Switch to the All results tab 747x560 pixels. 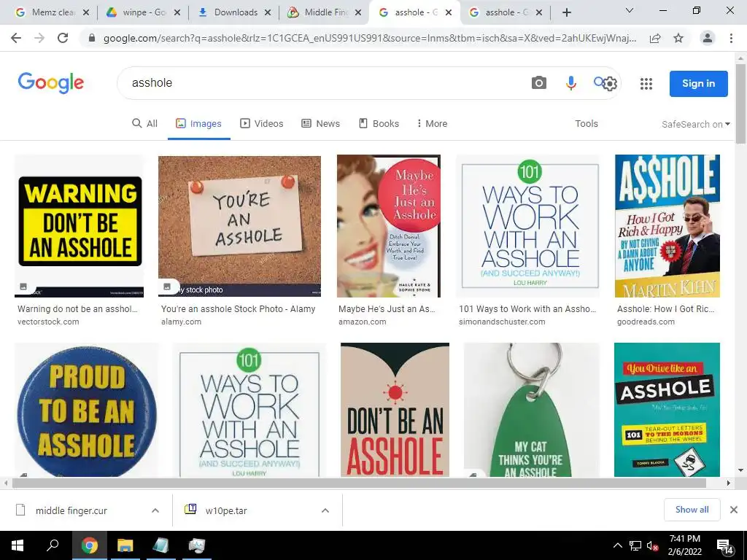(x=145, y=123)
